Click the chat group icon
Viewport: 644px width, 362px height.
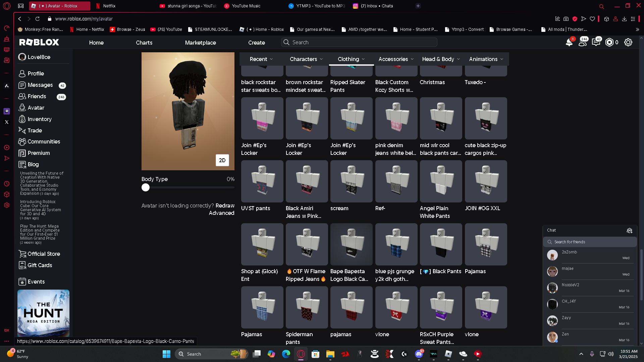pyautogui.click(x=629, y=230)
